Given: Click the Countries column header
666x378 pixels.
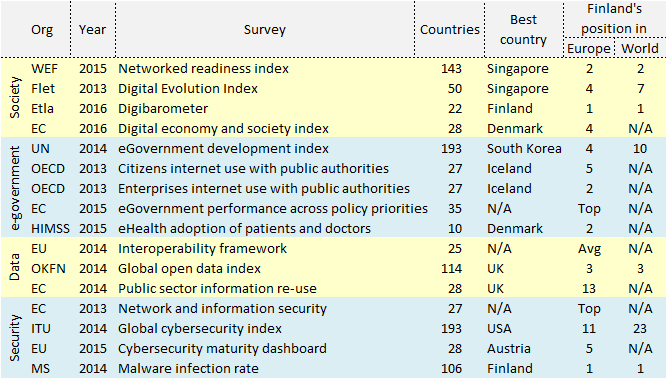Looking at the screenshot, I should click(449, 30).
